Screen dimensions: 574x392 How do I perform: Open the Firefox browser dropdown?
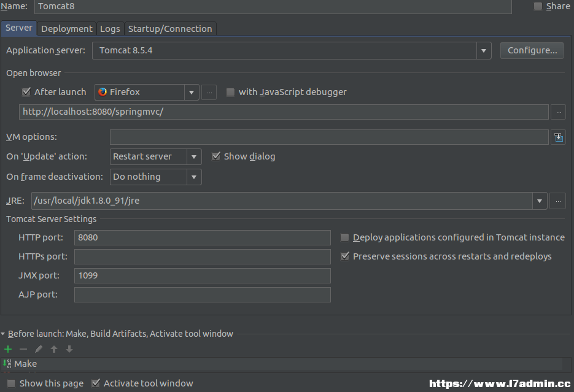pyautogui.click(x=192, y=92)
